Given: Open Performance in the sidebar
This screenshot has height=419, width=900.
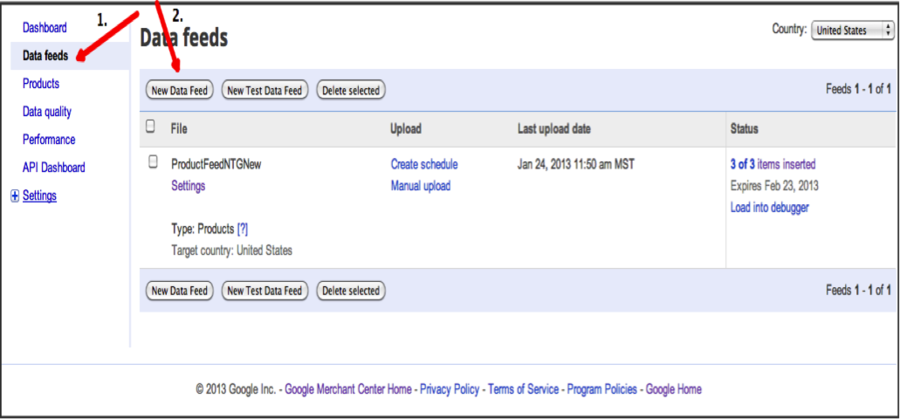Looking at the screenshot, I should point(49,140).
